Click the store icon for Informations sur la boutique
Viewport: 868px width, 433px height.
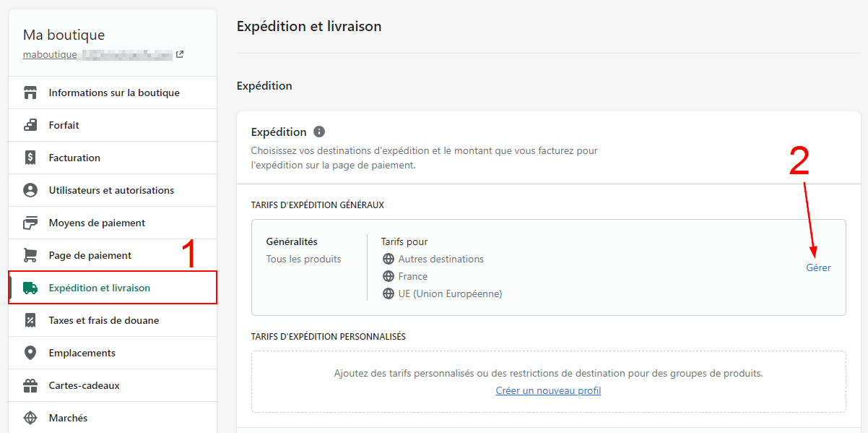30,93
